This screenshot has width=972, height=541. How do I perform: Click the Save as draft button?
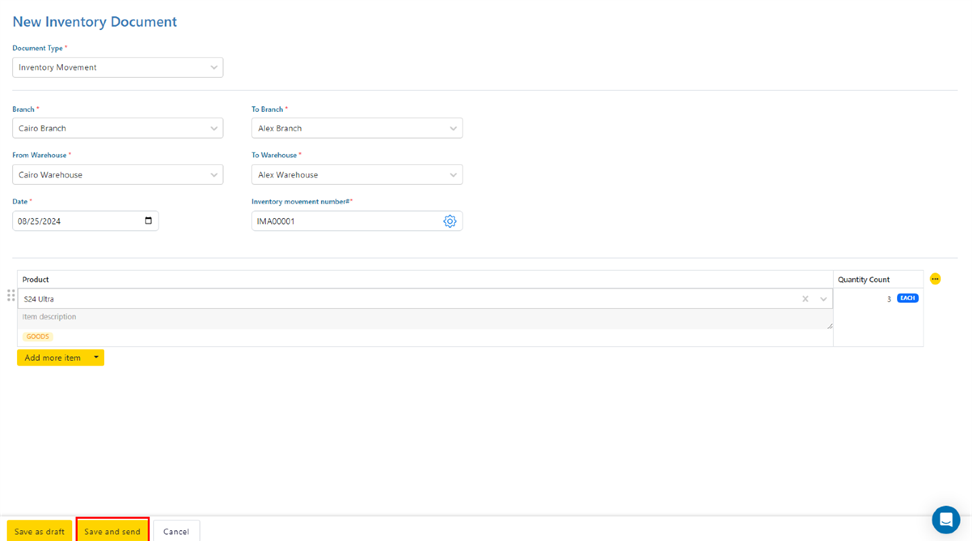click(39, 531)
